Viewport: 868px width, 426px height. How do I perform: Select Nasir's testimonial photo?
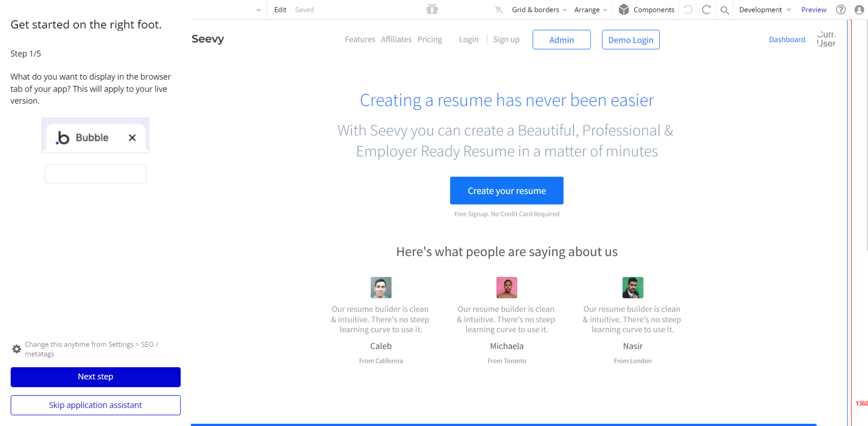[633, 288]
